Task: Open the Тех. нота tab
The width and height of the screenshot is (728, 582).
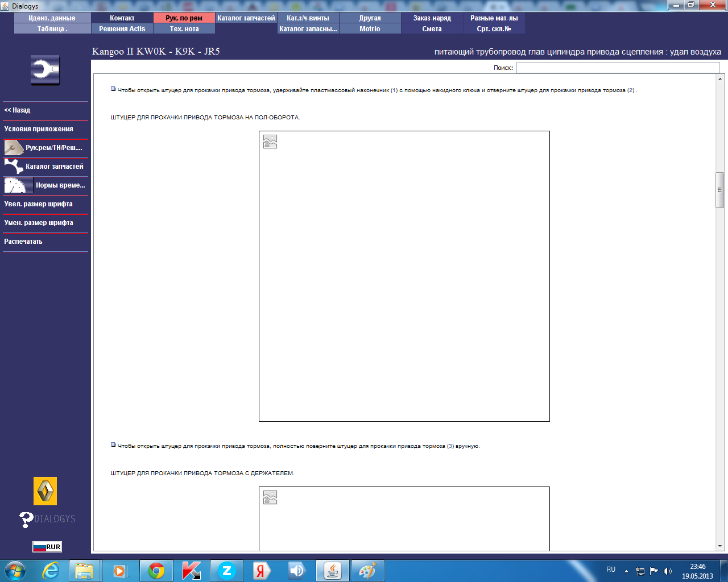Action: pos(184,29)
